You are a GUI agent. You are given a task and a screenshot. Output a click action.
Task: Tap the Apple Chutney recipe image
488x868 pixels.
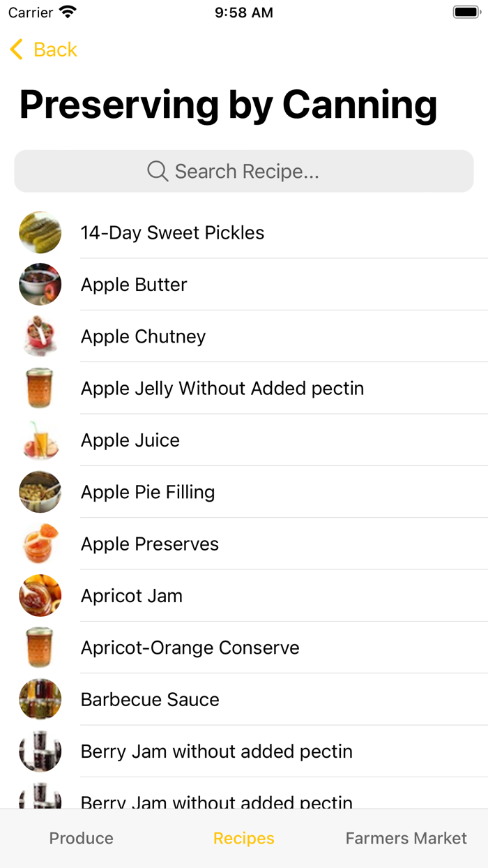(x=40, y=336)
